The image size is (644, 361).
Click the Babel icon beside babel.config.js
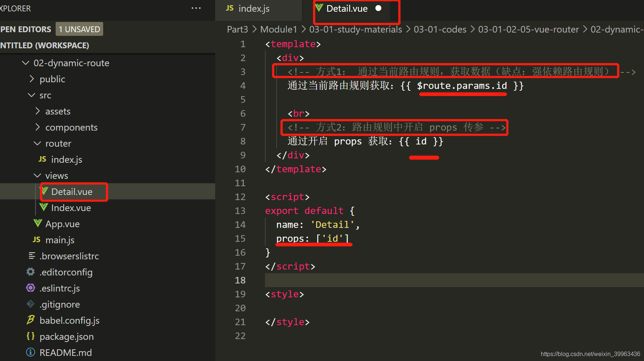(x=31, y=320)
